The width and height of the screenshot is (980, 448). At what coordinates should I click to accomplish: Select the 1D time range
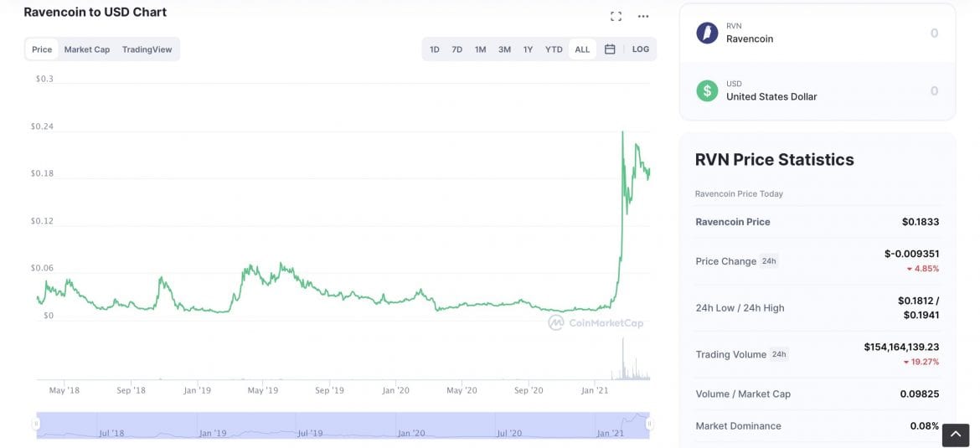coord(435,49)
